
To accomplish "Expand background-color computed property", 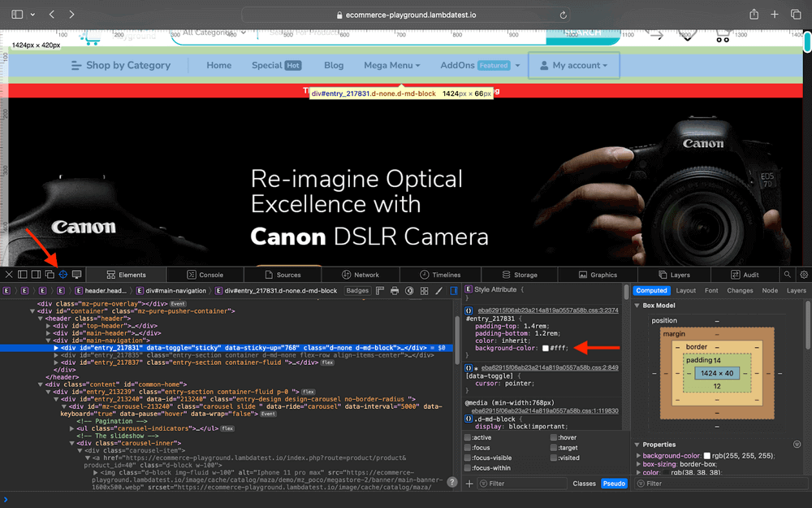I will [637, 456].
